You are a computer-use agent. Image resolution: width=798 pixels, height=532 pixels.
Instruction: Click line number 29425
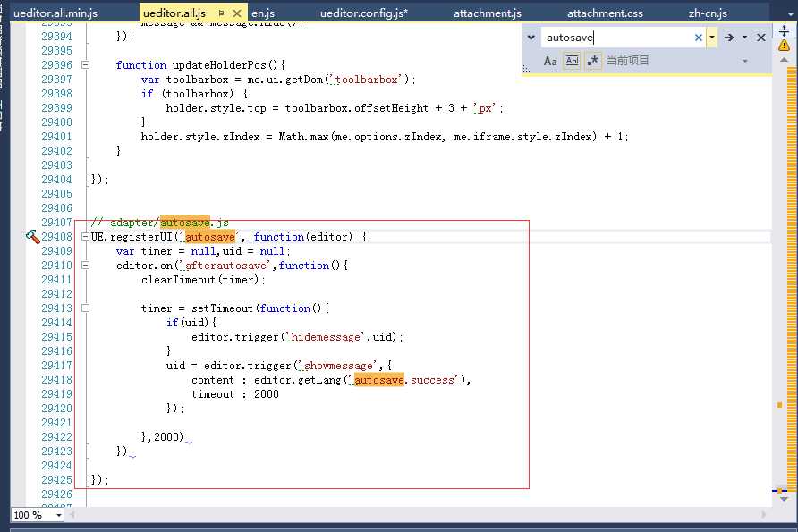(56, 479)
